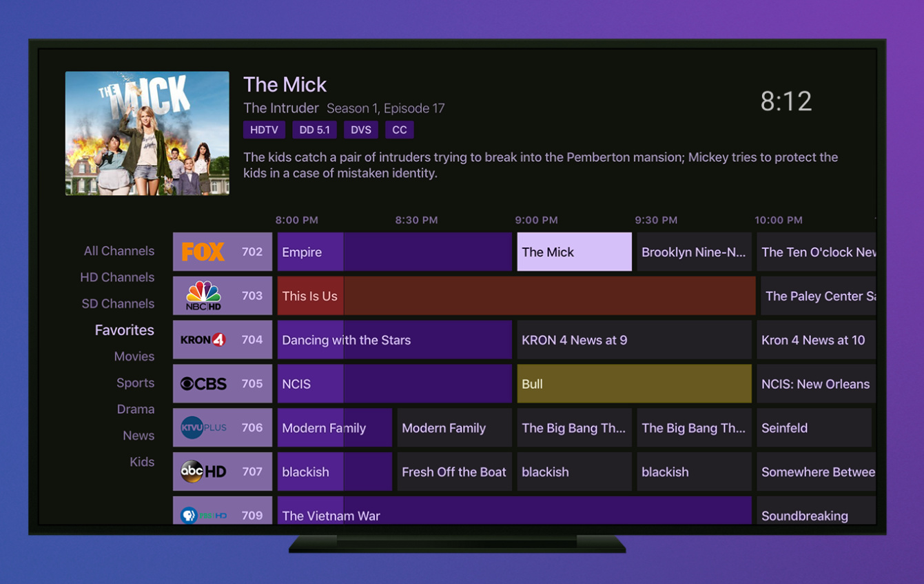The height and width of the screenshot is (584, 924).
Task: Filter guide by Kids
Action: coord(142,462)
